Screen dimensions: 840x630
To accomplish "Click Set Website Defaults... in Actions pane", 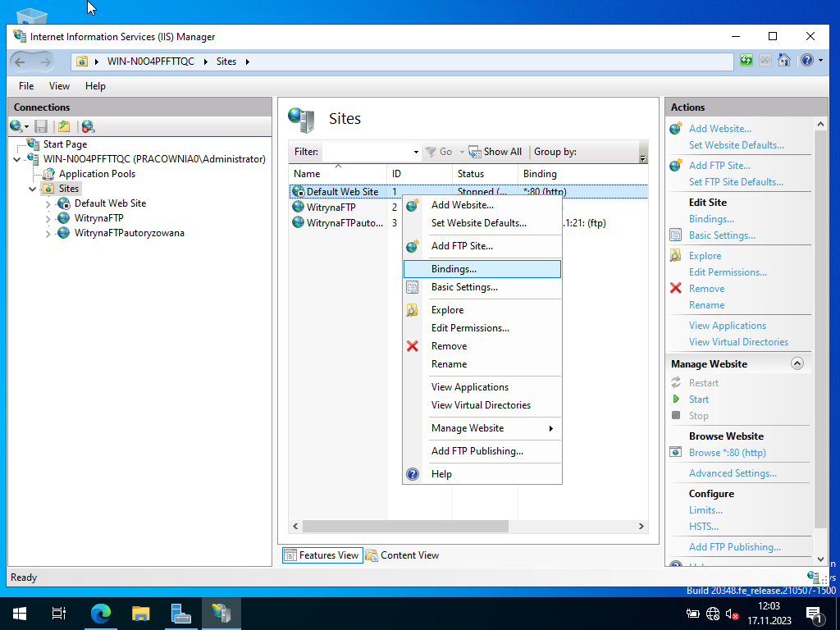I will coord(737,145).
